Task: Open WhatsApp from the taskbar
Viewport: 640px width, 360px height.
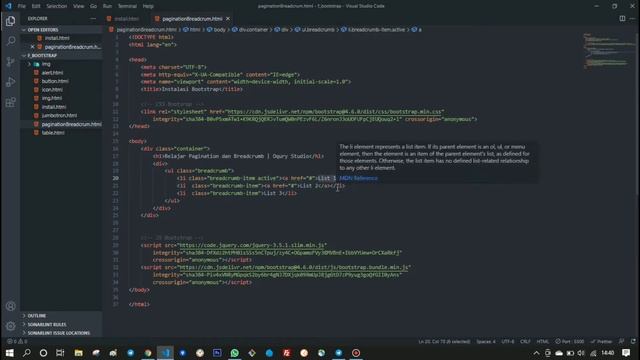Action: pos(234,353)
